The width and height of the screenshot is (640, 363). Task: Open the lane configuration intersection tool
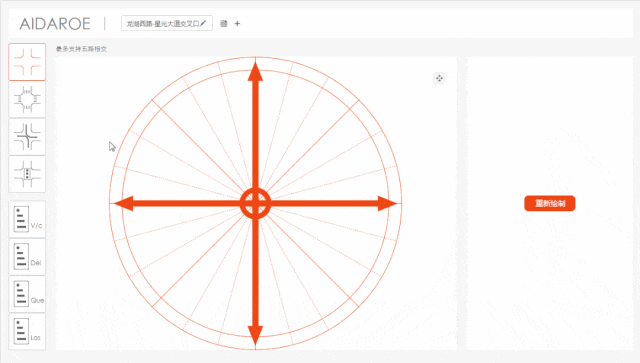tap(27, 99)
